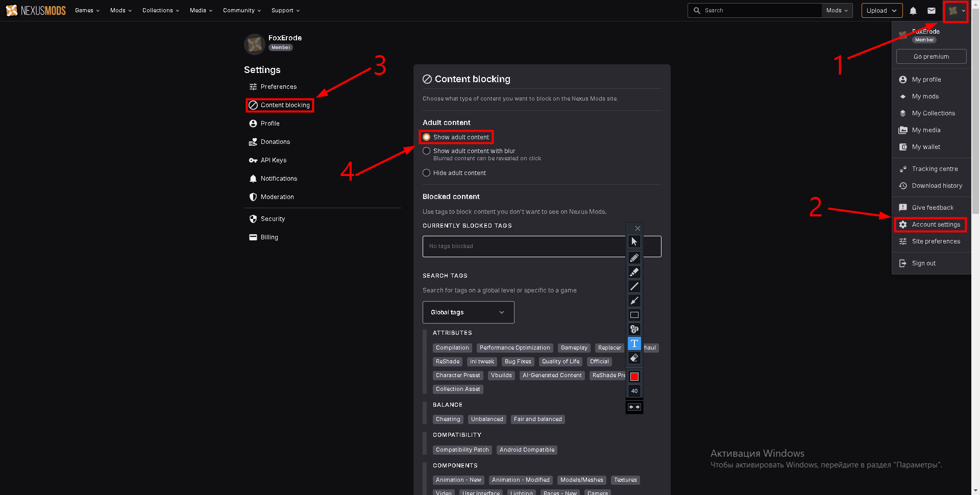
Task: Select the arrow drawing tool
Action: pos(634,301)
